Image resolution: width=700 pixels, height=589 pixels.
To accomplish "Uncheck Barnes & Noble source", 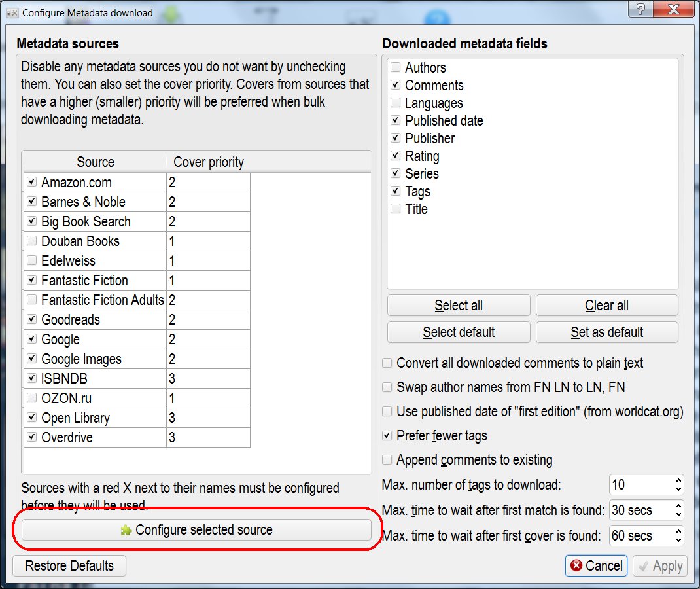I will click(31, 202).
